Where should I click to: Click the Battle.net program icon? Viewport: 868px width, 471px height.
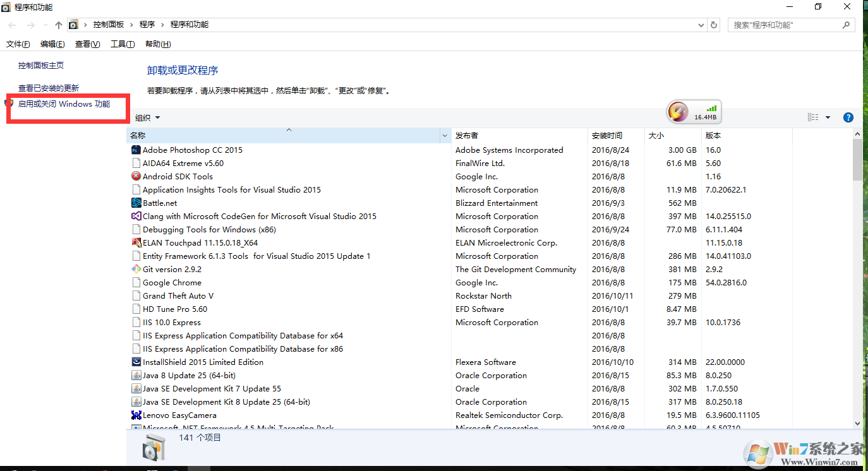click(x=136, y=203)
